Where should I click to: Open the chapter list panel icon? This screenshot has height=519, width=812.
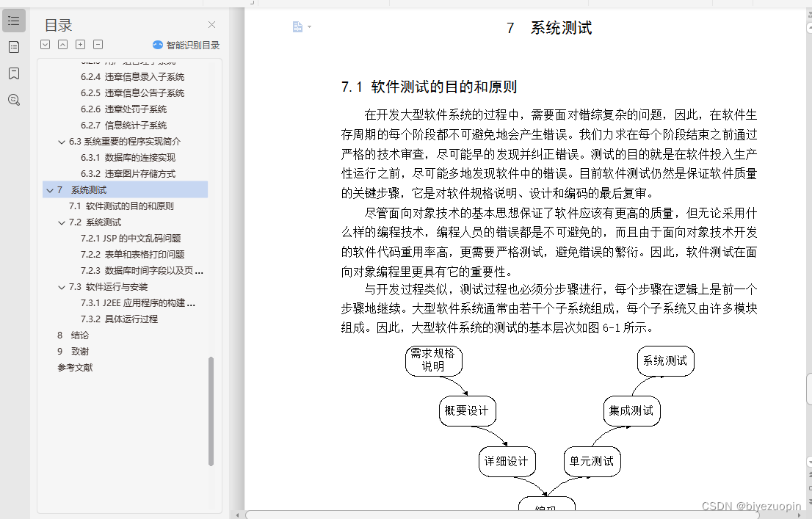click(14, 47)
